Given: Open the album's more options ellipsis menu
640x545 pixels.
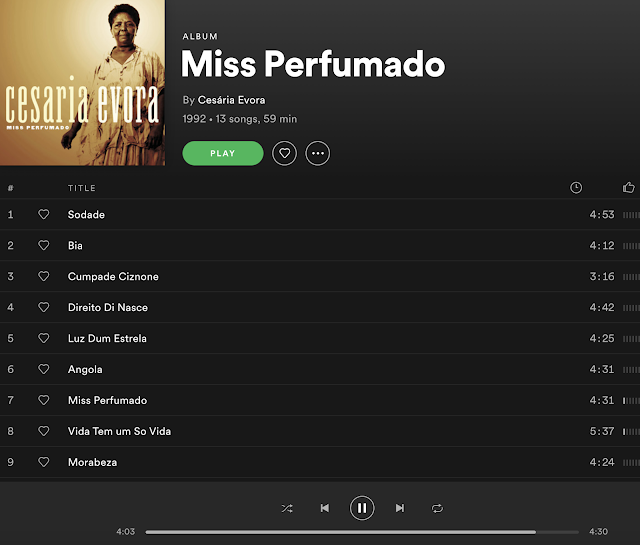Looking at the screenshot, I should click(x=318, y=153).
